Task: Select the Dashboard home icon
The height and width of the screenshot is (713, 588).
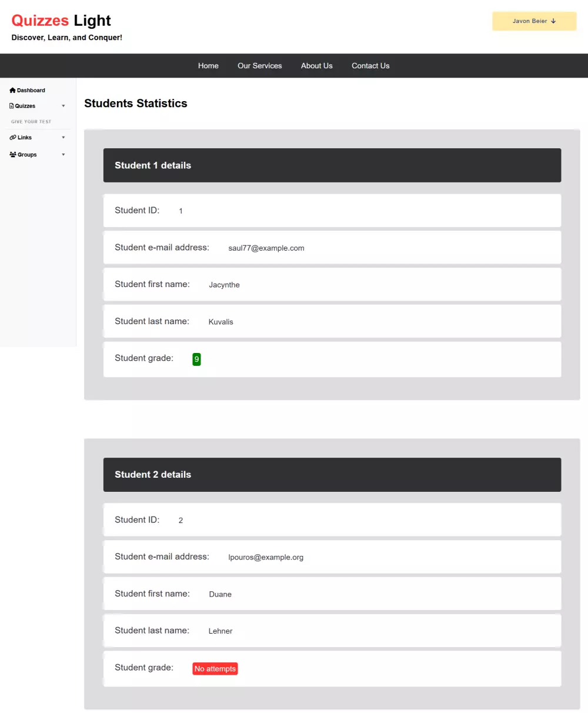Action: click(12, 90)
